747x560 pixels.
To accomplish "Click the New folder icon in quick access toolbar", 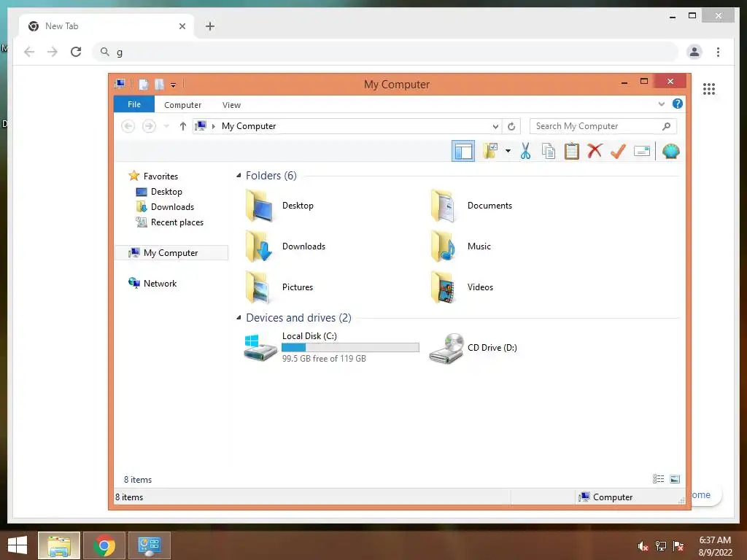I will pyautogui.click(x=159, y=85).
